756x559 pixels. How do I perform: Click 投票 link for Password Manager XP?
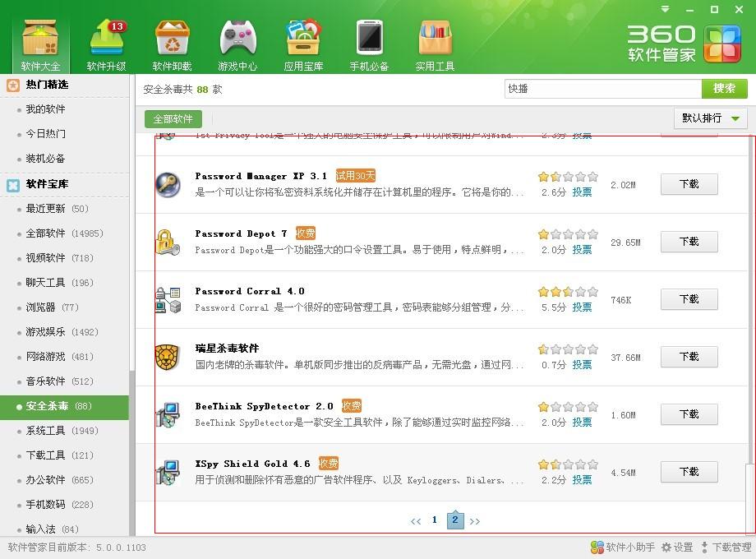click(582, 192)
